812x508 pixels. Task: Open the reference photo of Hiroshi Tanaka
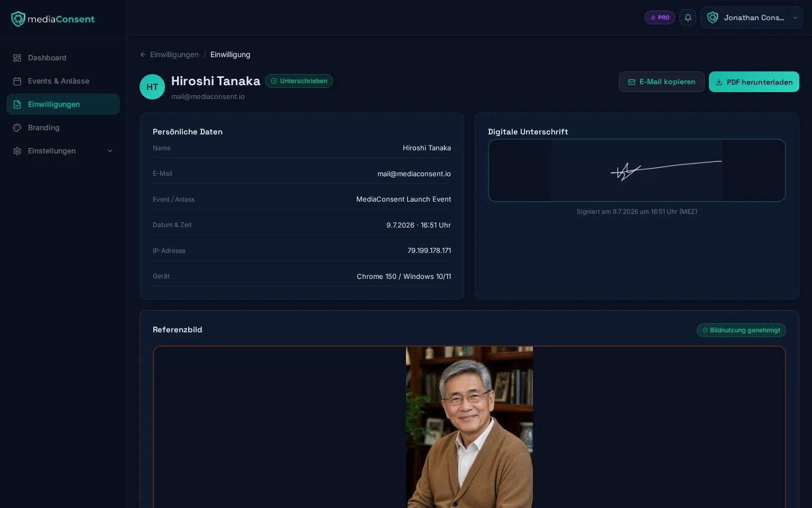[x=469, y=428]
